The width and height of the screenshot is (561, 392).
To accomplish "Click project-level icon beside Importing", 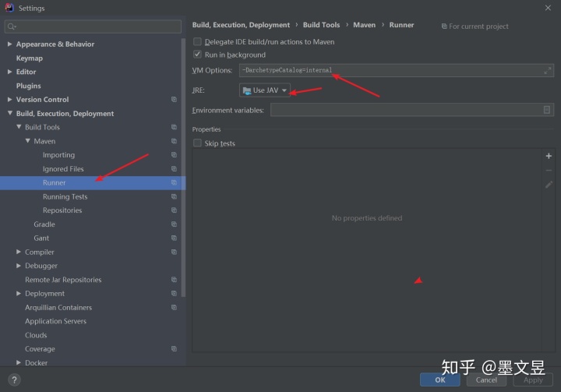I will click(x=174, y=154).
